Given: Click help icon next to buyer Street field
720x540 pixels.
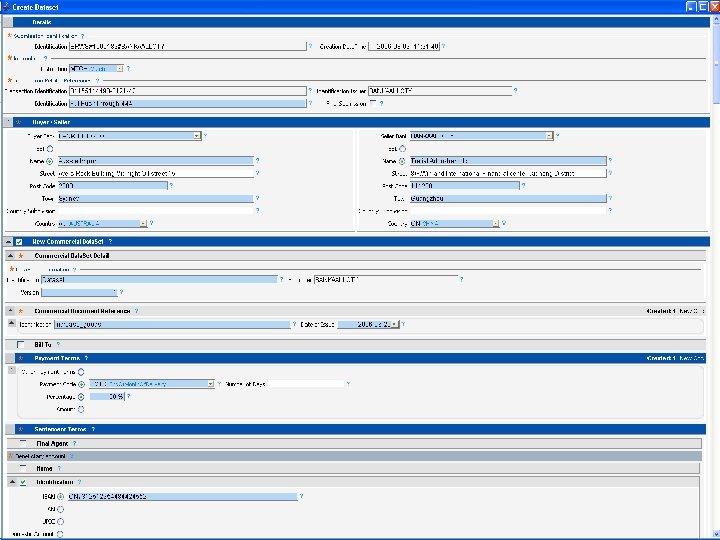Looking at the screenshot, I should click(x=257, y=173).
